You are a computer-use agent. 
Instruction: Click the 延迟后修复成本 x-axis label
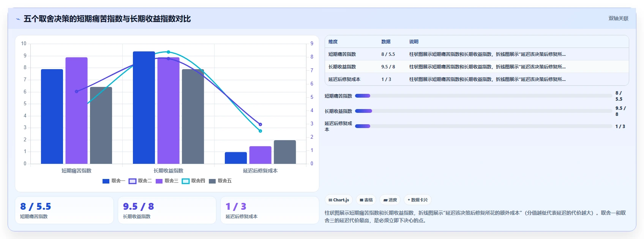260,171
